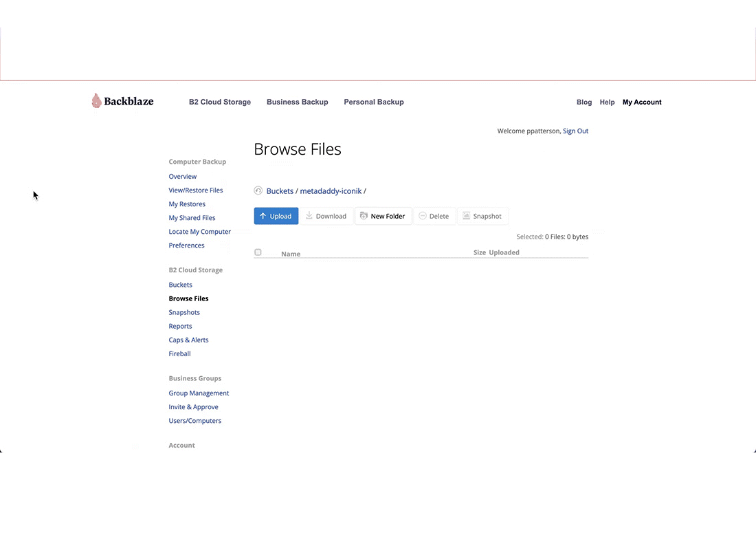Screen dimensions: 756x557
Task: Go to Buckets breadcrumb link
Action: click(280, 191)
